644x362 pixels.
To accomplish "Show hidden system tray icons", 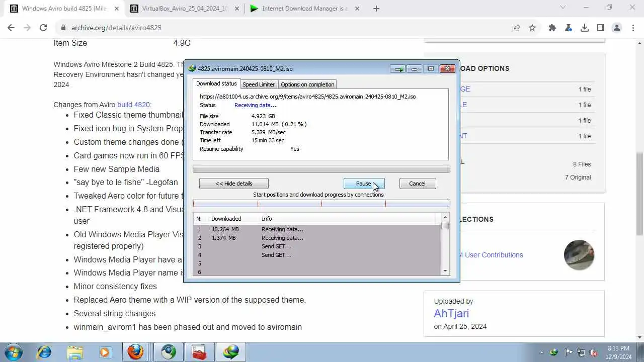I will pyautogui.click(x=541, y=352).
